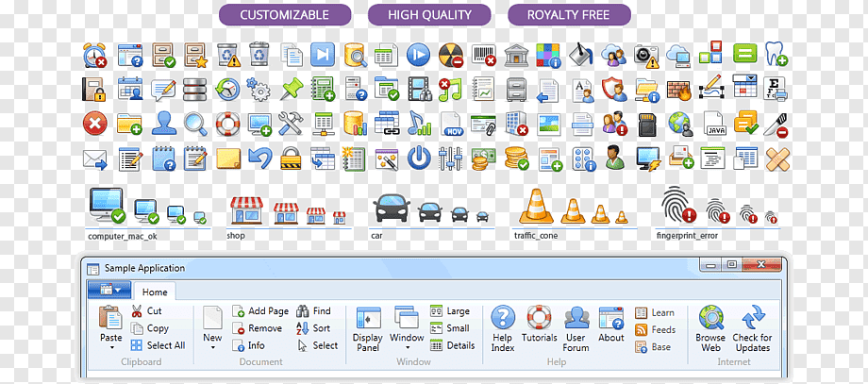
Task: Open the blue application menu button
Action: [x=109, y=290]
